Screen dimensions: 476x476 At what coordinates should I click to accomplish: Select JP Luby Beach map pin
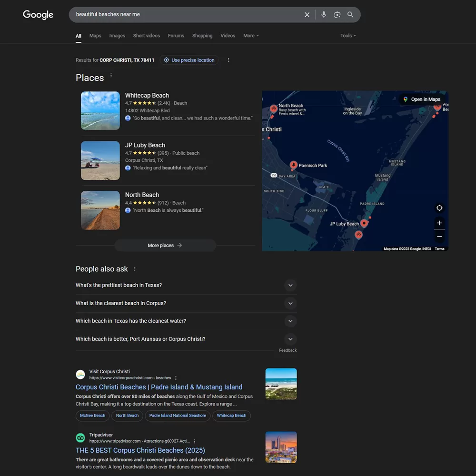click(x=364, y=224)
